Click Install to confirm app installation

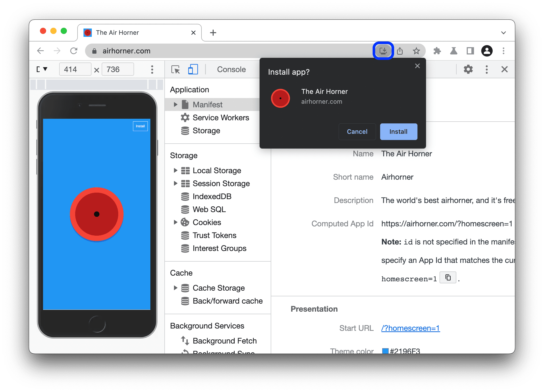pyautogui.click(x=397, y=131)
